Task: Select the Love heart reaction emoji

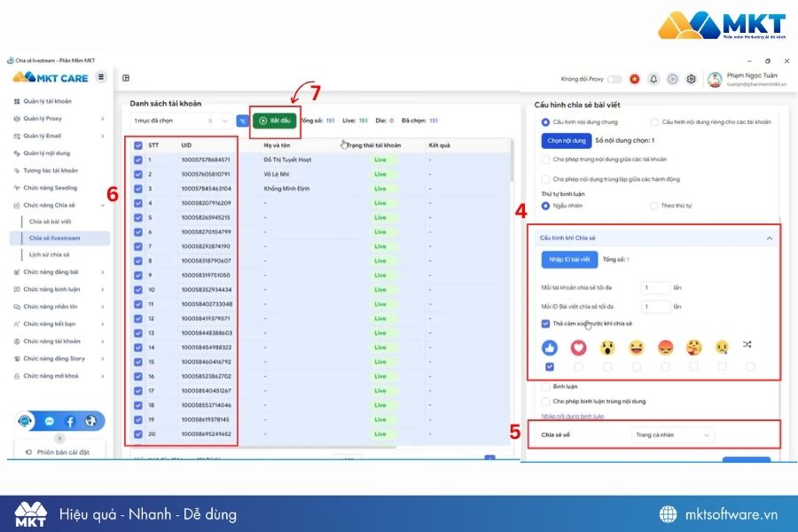Action: 578,348
